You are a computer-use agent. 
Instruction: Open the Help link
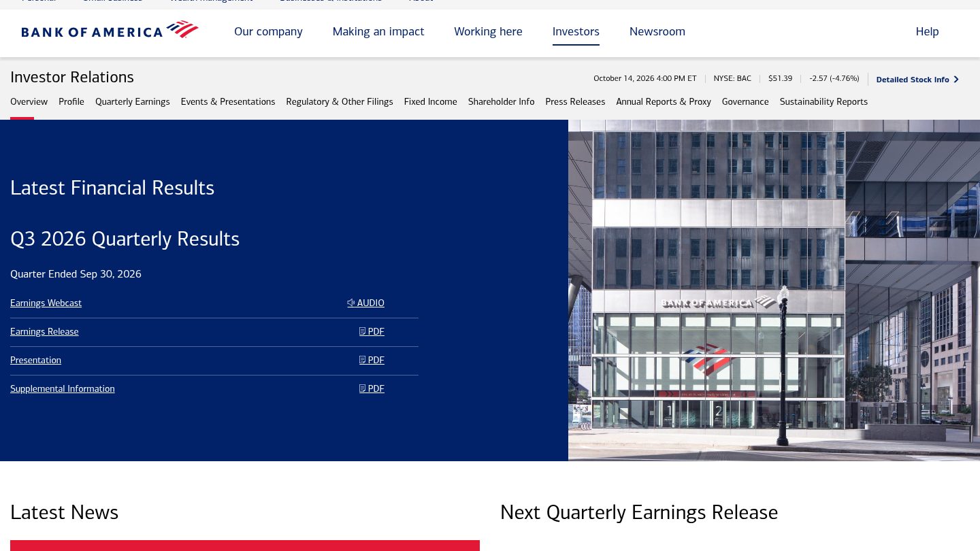click(927, 31)
